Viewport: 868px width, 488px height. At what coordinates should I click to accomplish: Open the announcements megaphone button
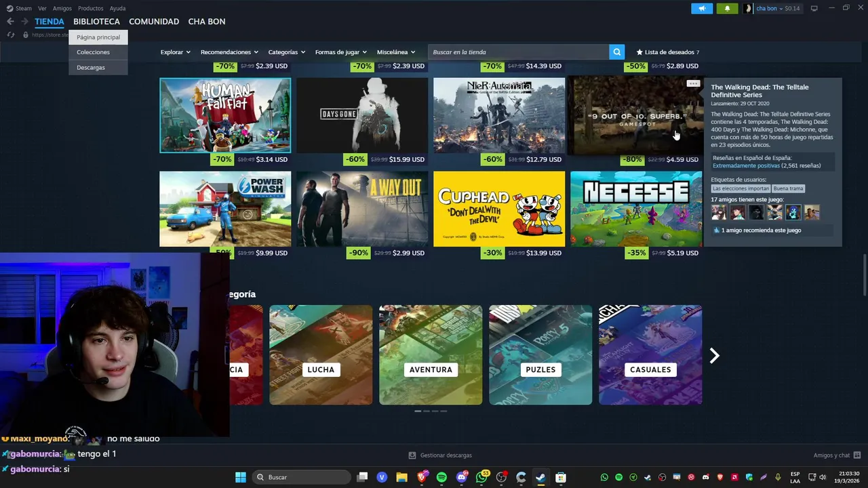tap(702, 8)
